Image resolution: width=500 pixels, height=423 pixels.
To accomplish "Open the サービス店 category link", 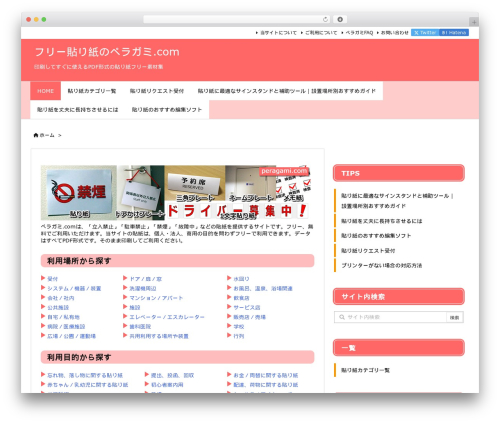I will coord(247,307).
